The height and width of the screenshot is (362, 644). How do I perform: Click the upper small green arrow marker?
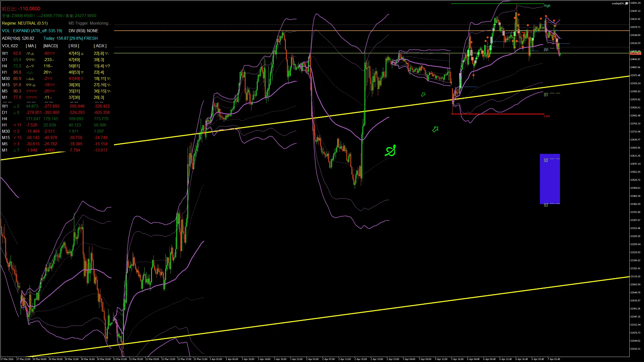(423, 95)
